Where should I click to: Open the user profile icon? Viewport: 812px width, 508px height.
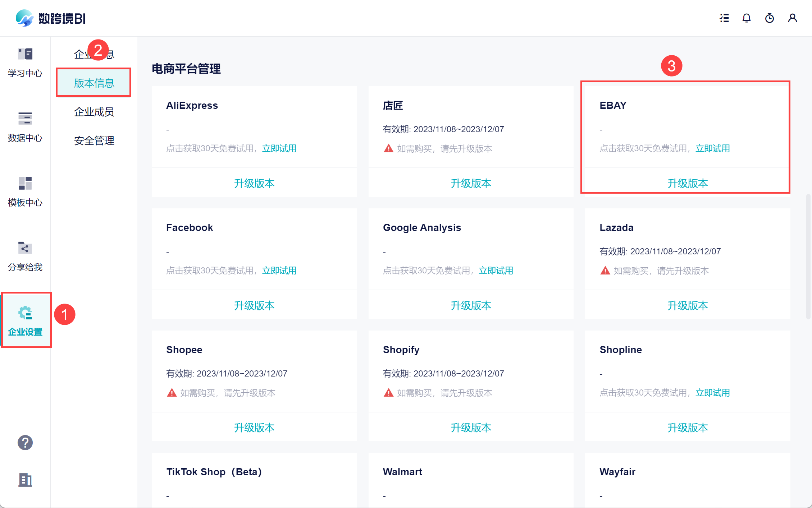tap(793, 18)
